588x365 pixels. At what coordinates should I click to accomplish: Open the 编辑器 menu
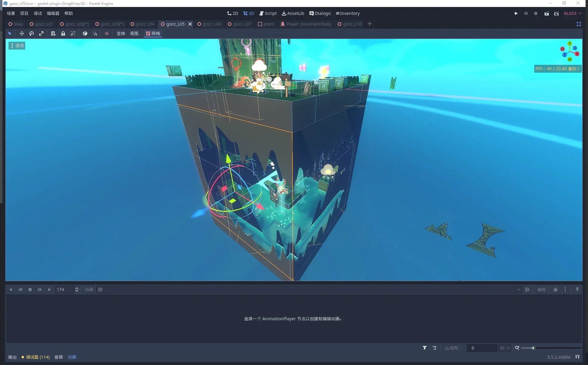click(x=53, y=14)
